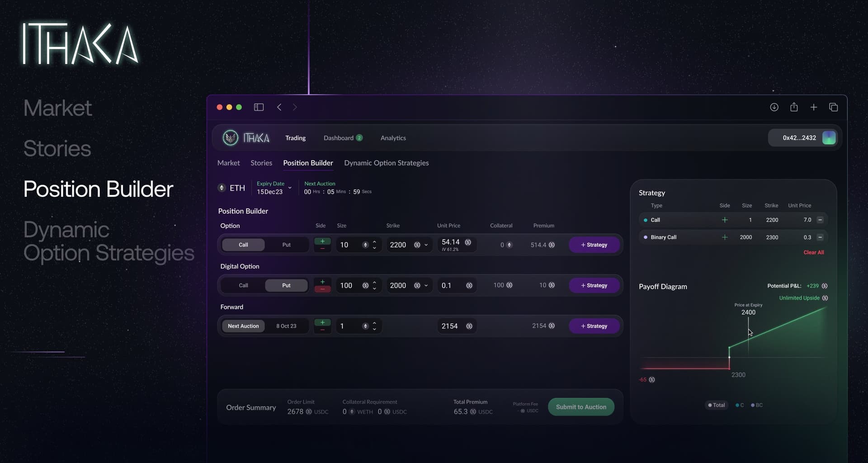Viewport: 868px width, 463px height.
Task: Switch to the Stories tab
Action: point(261,163)
